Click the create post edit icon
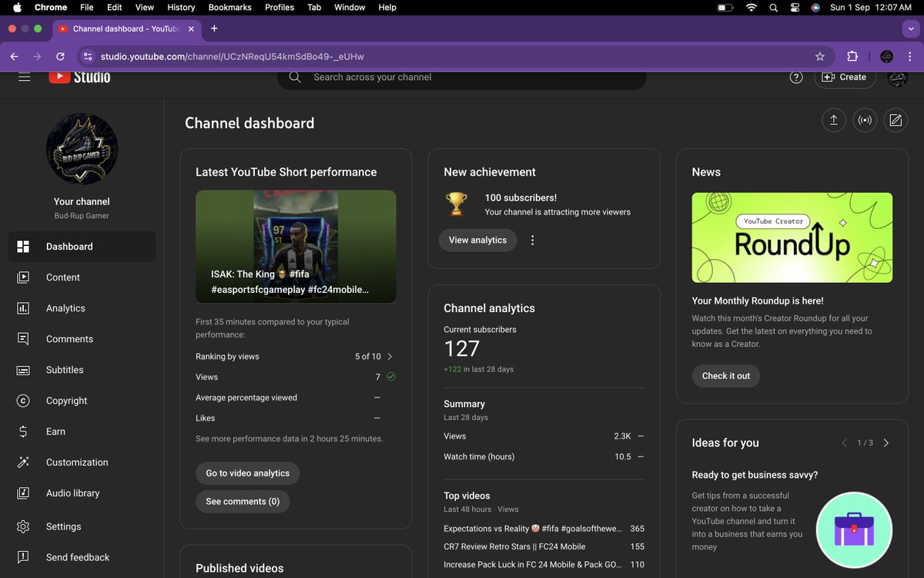The image size is (924, 578). (x=896, y=120)
